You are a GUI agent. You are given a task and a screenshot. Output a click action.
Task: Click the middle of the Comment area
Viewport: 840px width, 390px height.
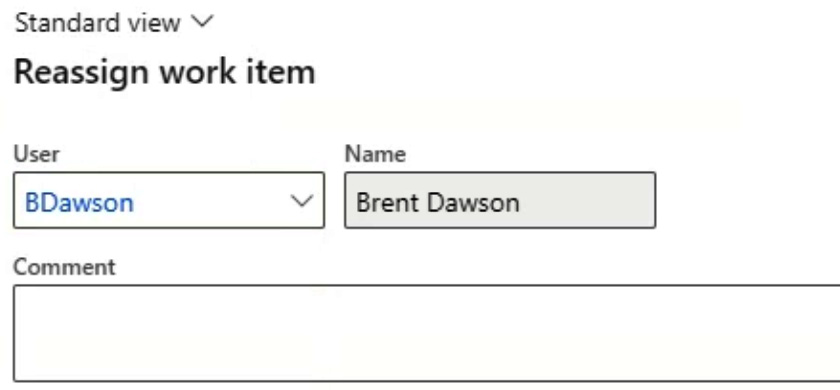coord(426,333)
